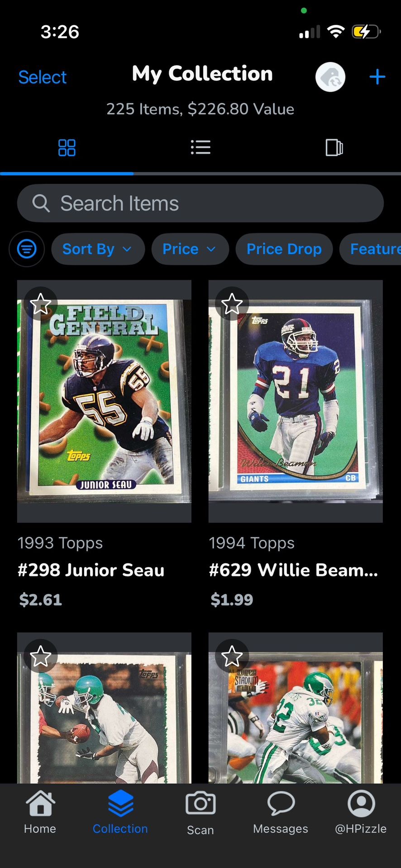Tap the plus icon to add item
The image size is (401, 868).
(x=377, y=77)
